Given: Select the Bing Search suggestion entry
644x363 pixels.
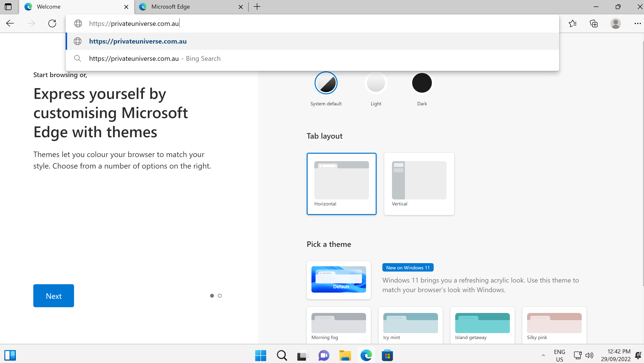Looking at the screenshot, I should [155, 58].
